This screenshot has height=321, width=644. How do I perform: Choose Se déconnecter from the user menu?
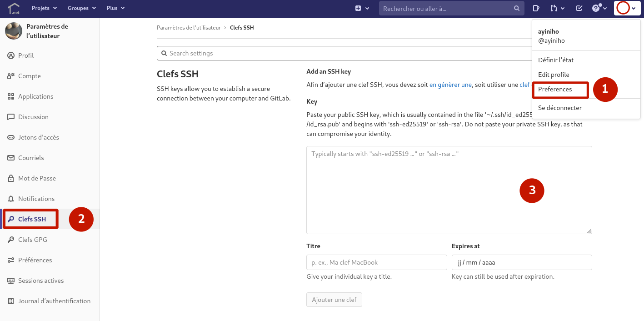tap(559, 108)
